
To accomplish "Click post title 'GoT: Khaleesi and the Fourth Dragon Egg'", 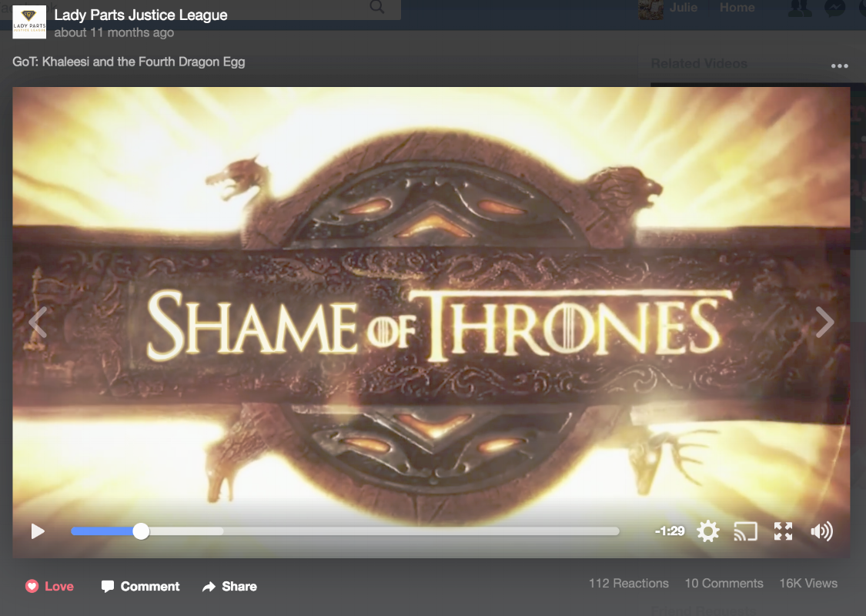I will click(129, 62).
